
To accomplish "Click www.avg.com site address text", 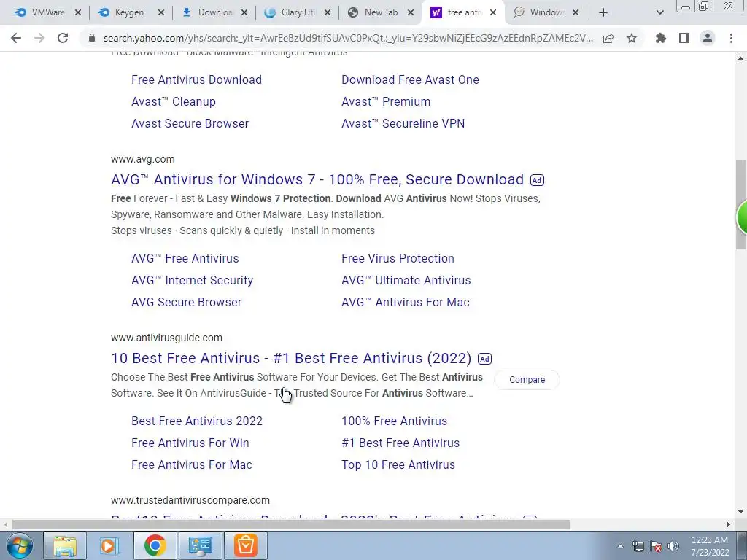I will tap(143, 159).
